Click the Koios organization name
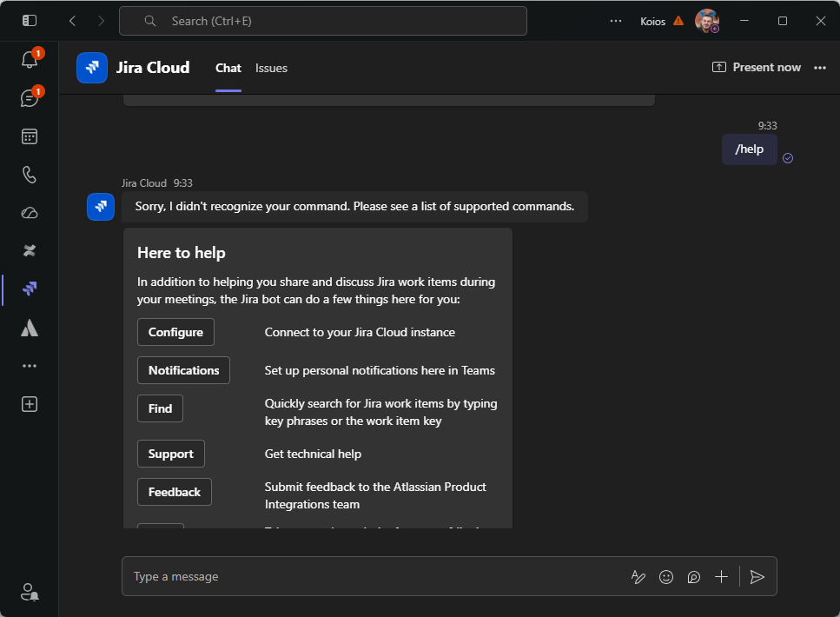This screenshot has height=617, width=840. (652, 22)
